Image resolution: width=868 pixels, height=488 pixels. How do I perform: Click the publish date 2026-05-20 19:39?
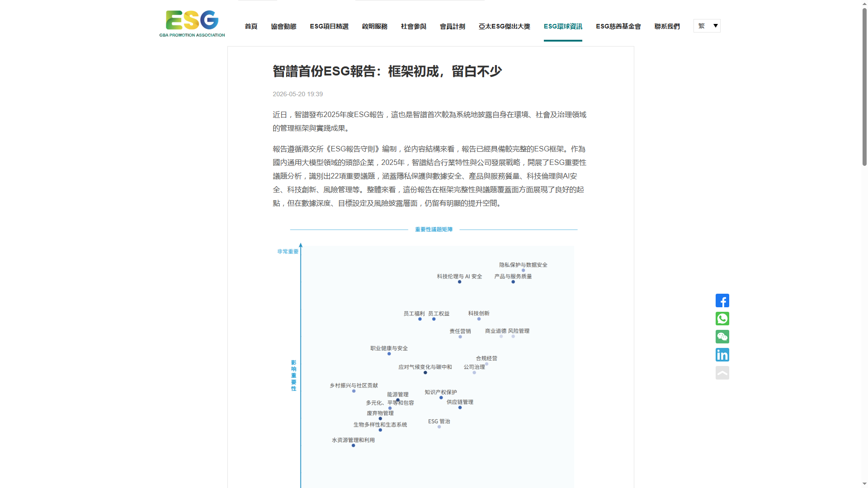pos(297,94)
